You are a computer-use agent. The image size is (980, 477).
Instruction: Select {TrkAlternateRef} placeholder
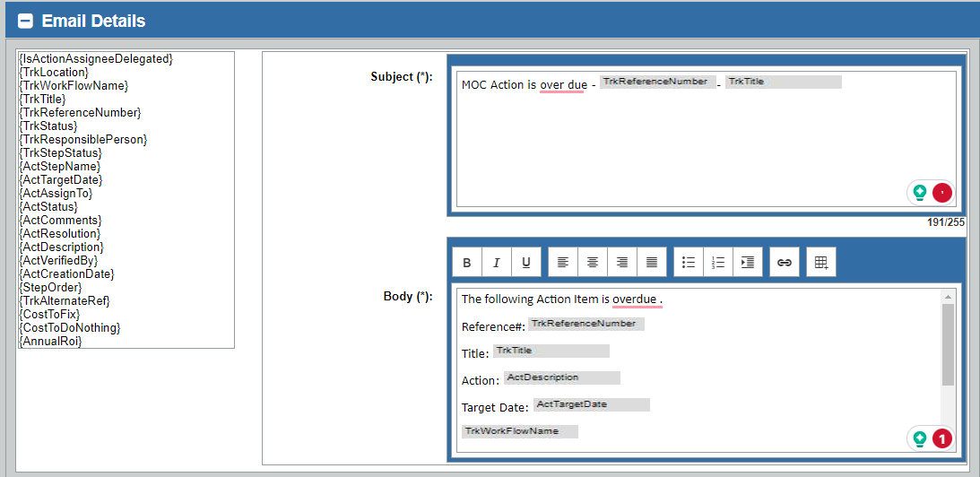(x=65, y=300)
